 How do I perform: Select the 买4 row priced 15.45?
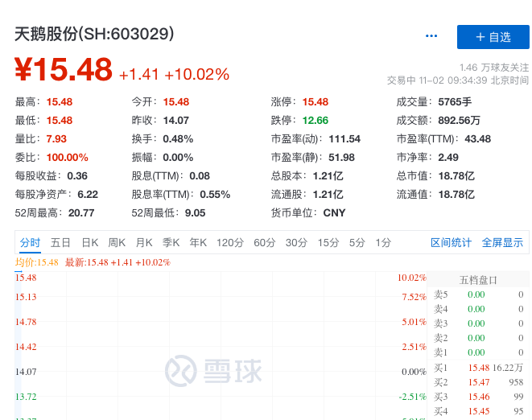coord(478,411)
